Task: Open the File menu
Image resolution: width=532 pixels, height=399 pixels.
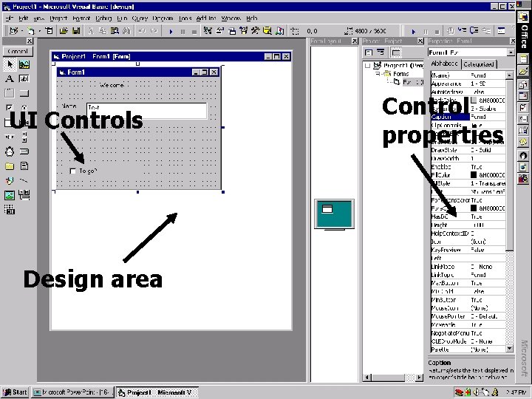Action: tap(9, 18)
